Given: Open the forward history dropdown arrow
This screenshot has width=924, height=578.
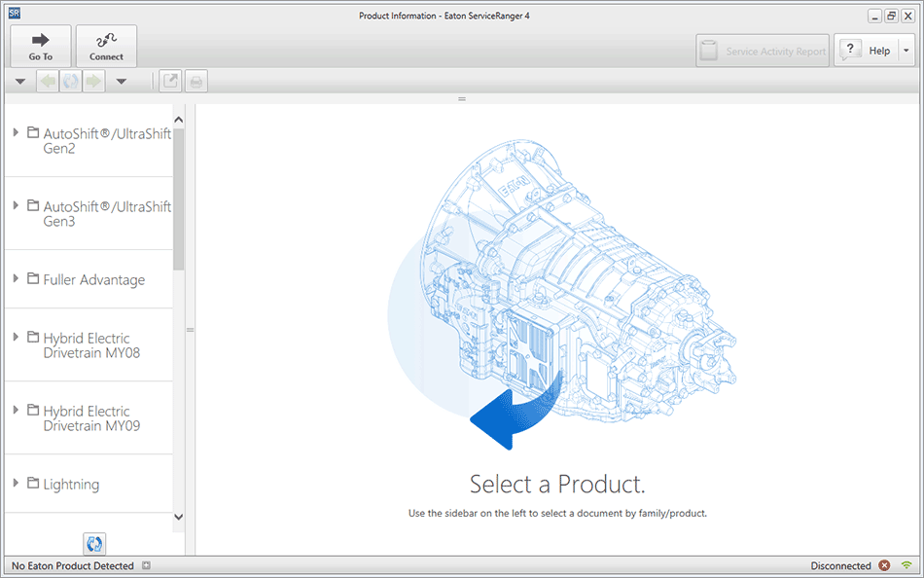Looking at the screenshot, I should pos(122,82).
